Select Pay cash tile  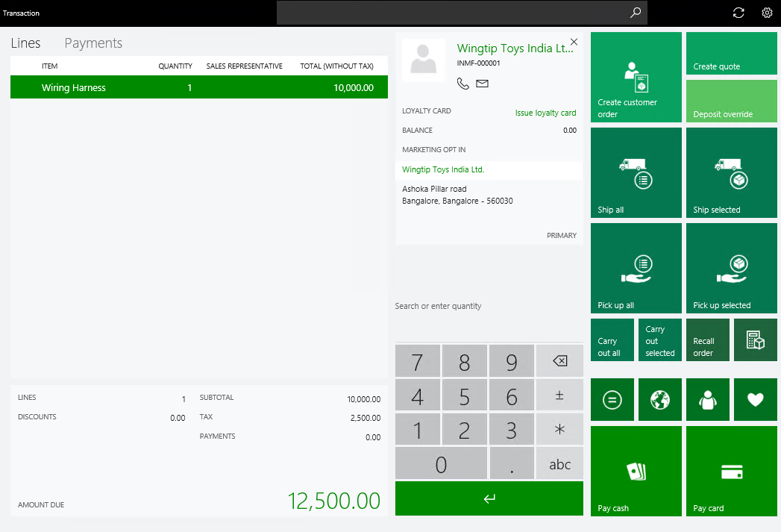(x=636, y=472)
